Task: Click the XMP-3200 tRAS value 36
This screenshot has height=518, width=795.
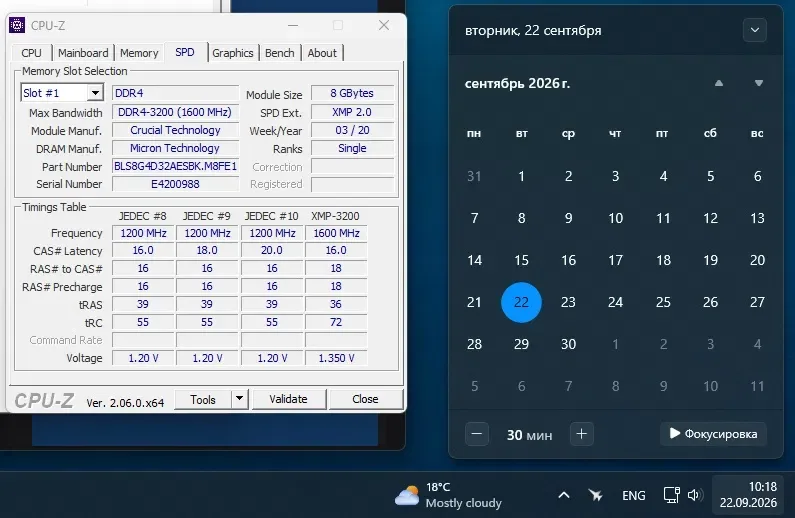Action: tap(336, 304)
